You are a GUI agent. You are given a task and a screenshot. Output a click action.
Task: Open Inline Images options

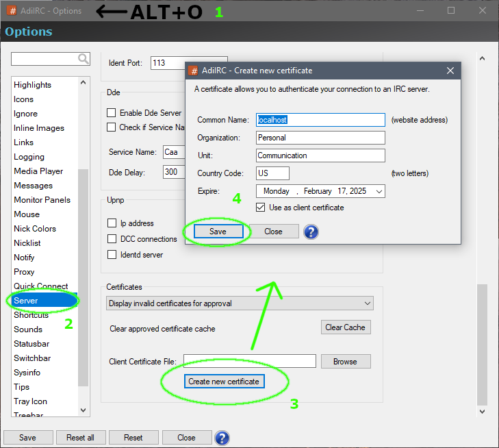click(39, 128)
